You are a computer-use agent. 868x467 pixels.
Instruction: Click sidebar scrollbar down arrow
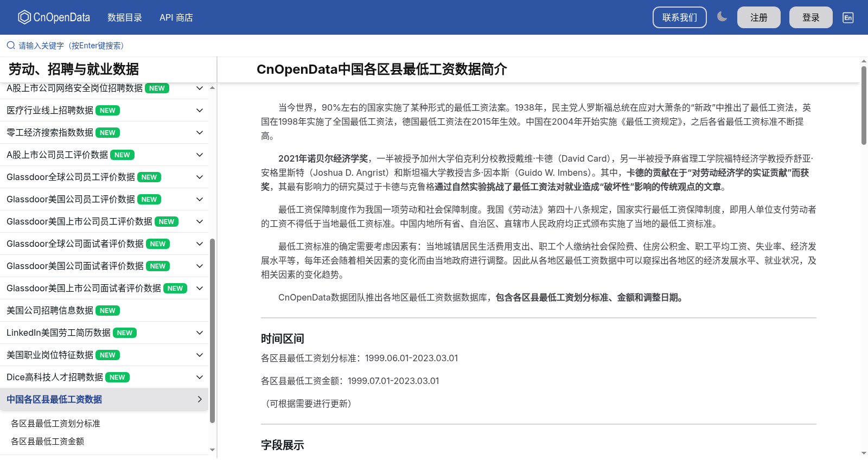click(212, 450)
